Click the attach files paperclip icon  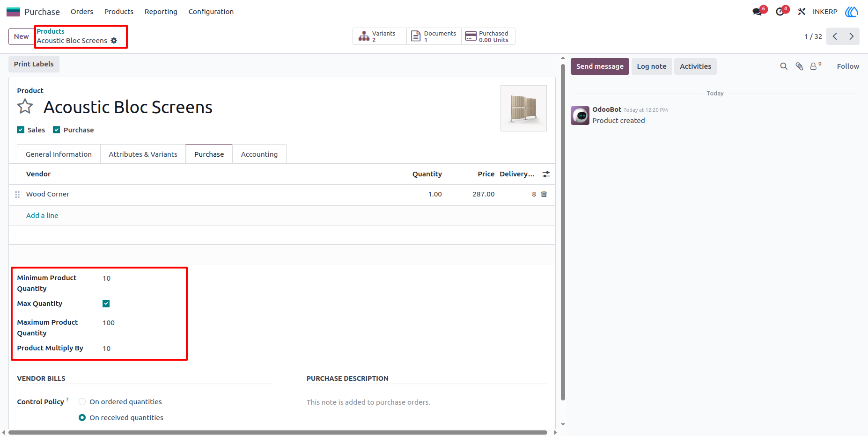coord(799,66)
